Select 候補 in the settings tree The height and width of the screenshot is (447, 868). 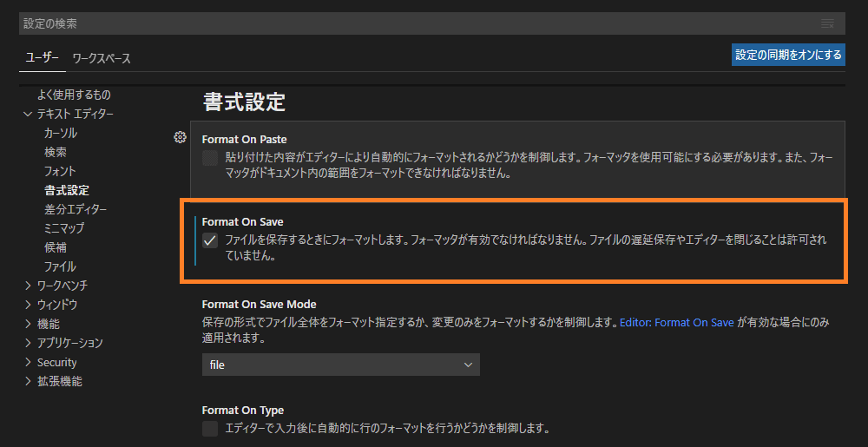56,247
